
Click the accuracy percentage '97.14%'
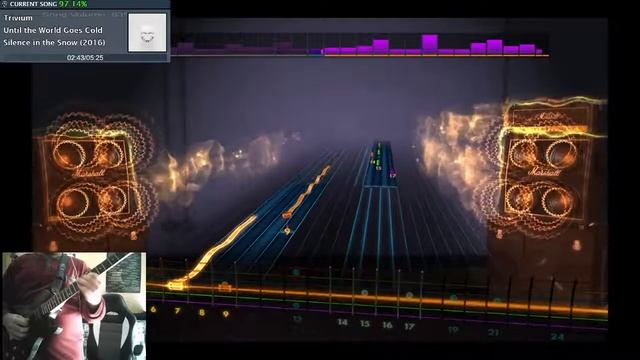tap(73, 4)
